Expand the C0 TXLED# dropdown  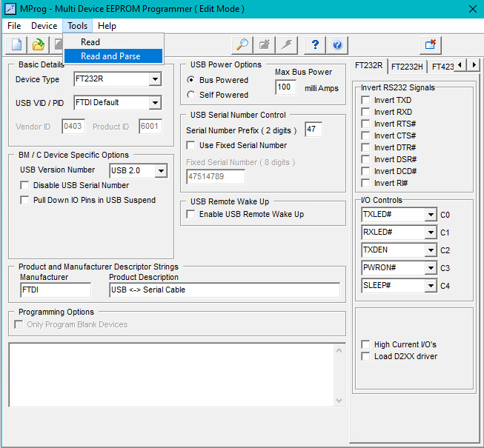(431, 215)
